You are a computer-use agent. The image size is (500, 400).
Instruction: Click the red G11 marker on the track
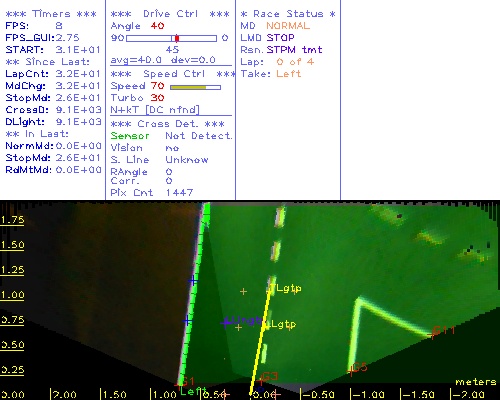pyautogui.click(x=444, y=332)
